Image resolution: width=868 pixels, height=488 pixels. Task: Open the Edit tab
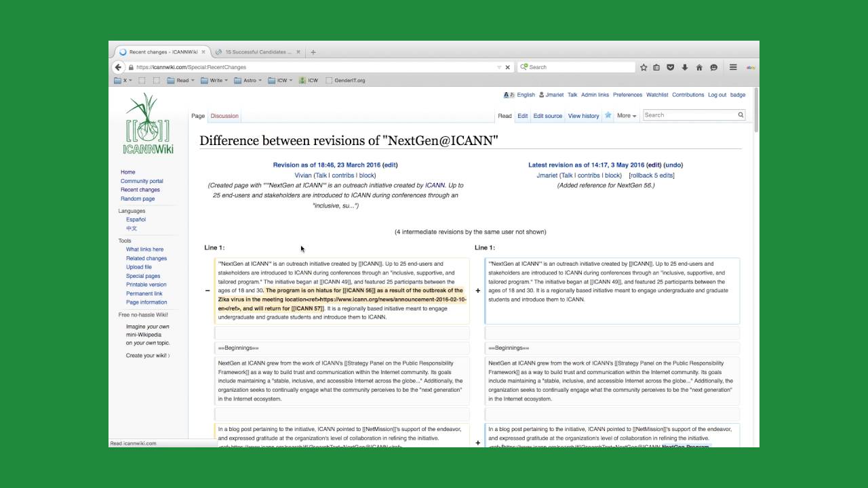(523, 116)
